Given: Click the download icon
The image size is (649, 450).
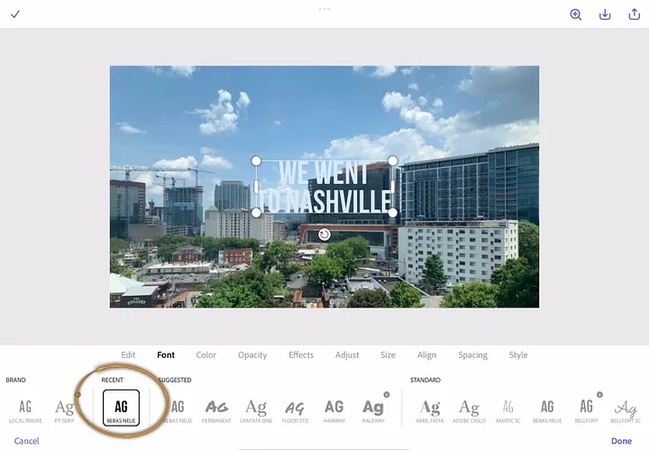Looking at the screenshot, I should click(x=605, y=14).
